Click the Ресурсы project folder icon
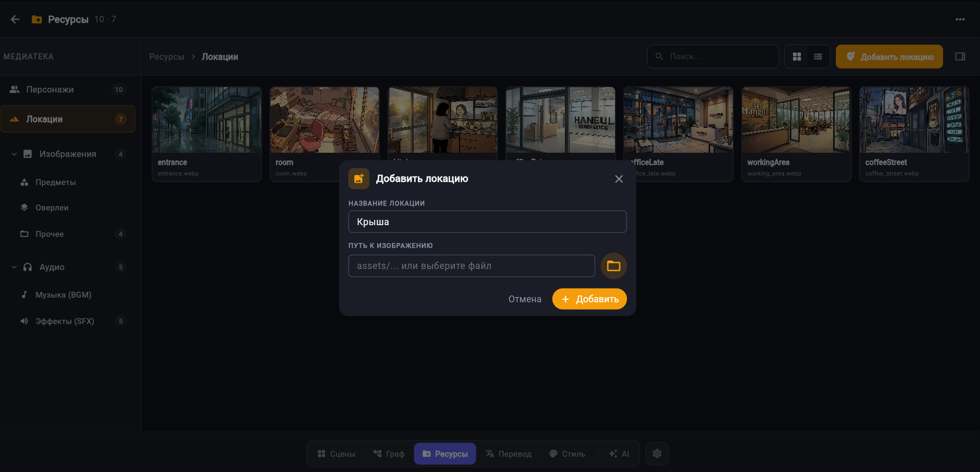This screenshot has height=472, width=980. [x=37, y=20]
